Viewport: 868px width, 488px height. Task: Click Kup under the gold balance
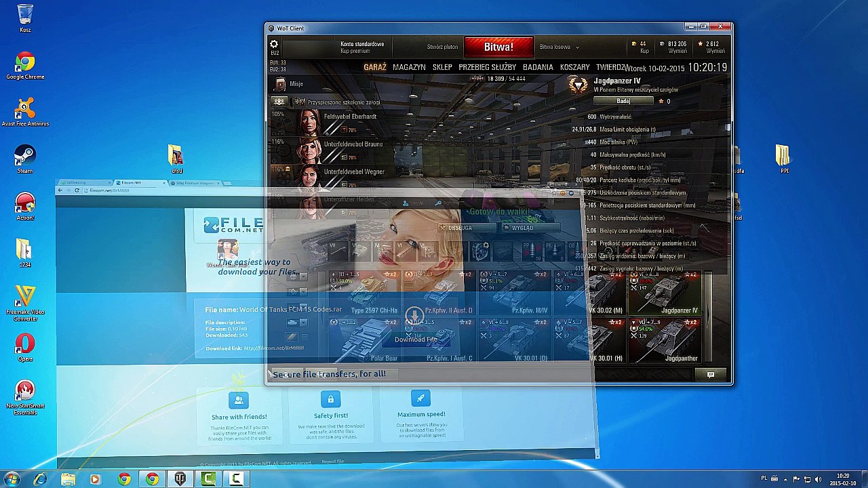click(644, 52)
